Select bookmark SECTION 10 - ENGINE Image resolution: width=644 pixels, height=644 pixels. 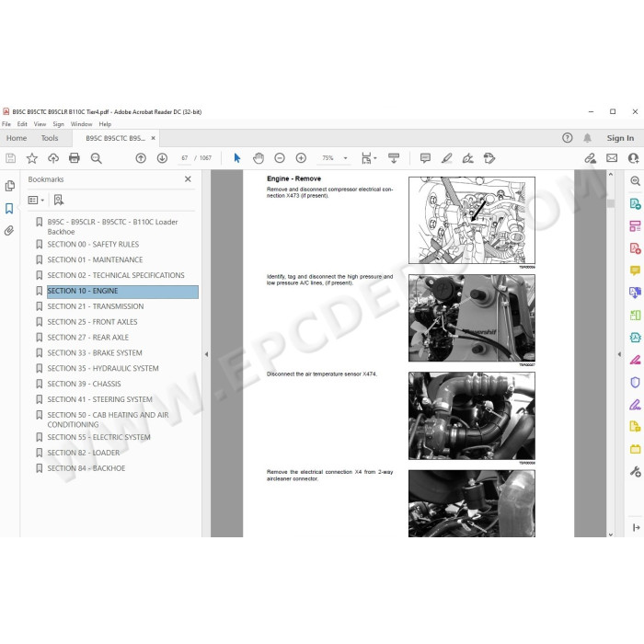tap(122, 292)
